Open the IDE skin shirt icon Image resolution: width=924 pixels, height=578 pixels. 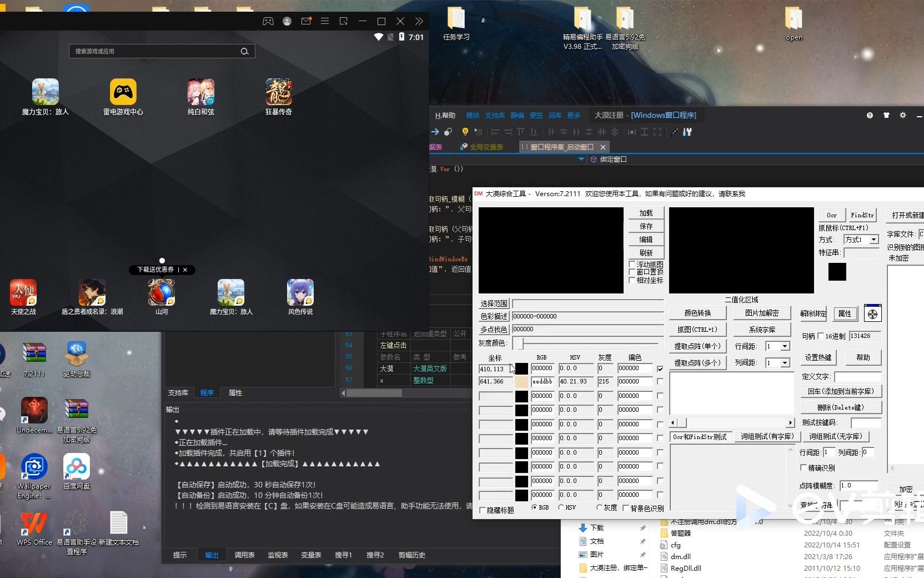pos(886,115)
